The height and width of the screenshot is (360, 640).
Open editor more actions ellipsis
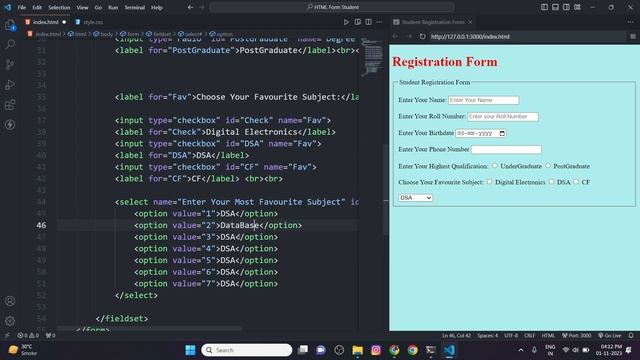click(379, 22)
